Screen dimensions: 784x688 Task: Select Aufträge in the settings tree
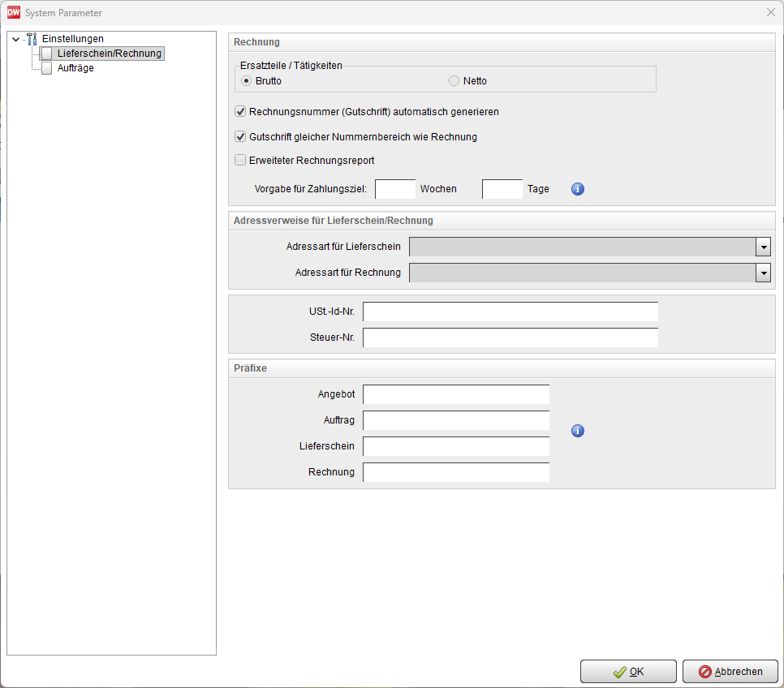(75, 68)
